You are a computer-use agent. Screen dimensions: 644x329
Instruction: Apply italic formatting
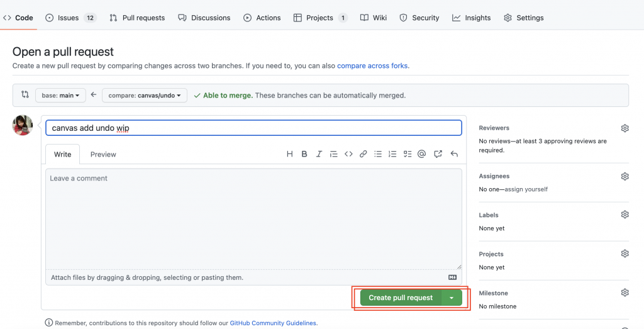319,154
